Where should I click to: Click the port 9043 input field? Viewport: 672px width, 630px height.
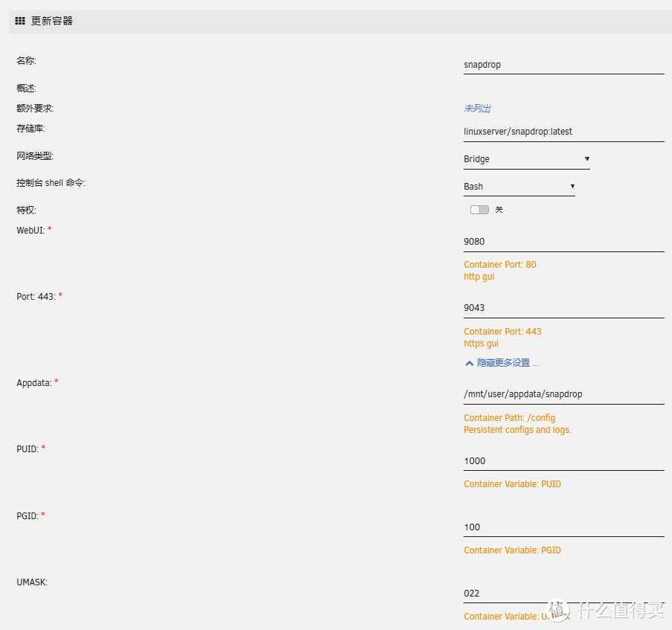[x=563, y=308]
